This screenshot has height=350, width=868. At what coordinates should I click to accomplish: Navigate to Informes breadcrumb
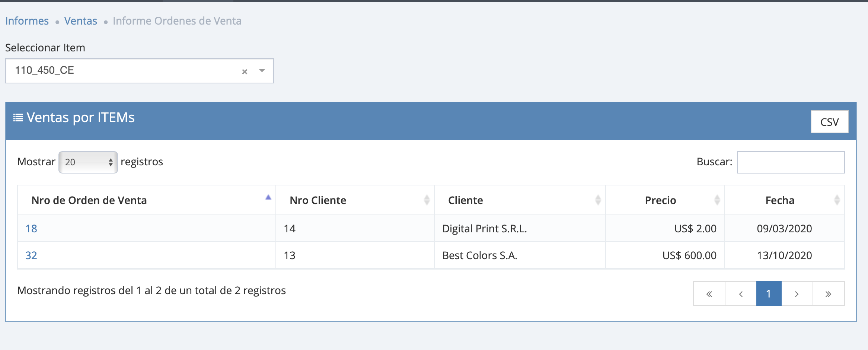point(27,21)
